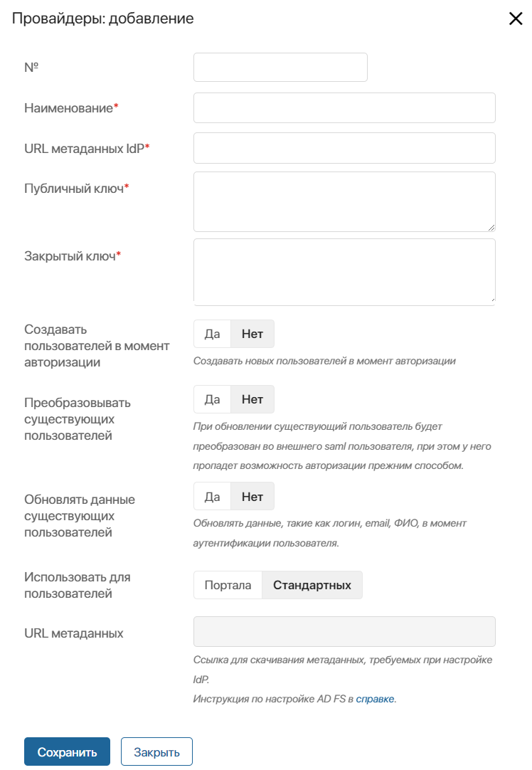Screen dimensions: 532x770
Task: Click the № input field
Action: pyautogui.click(x=280, y=68)
